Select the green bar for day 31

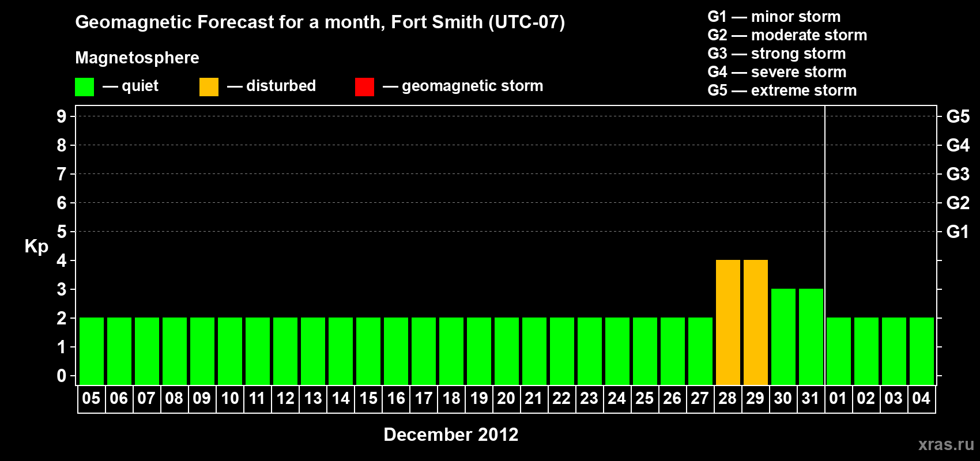[x=811, y=337]
